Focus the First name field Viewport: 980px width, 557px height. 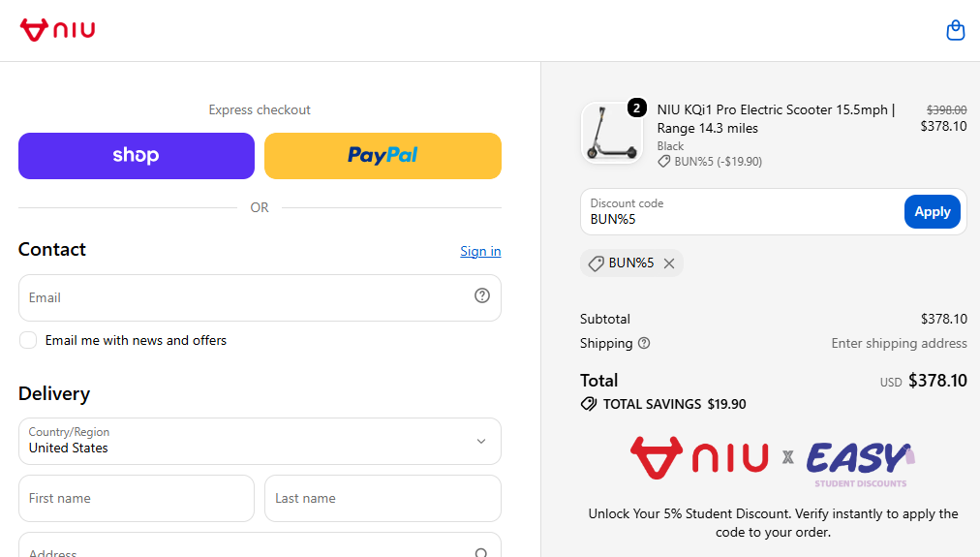click(137, 498)
